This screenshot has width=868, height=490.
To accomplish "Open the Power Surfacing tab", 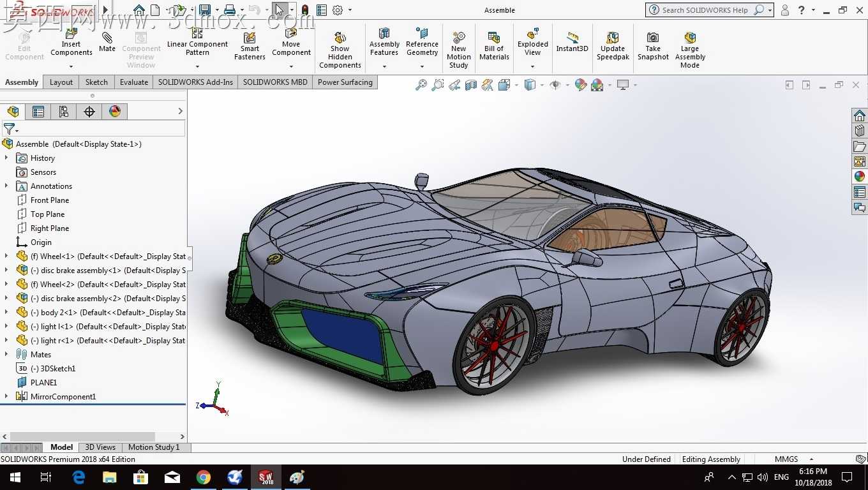I will pyautogui.click(x=345, y=82).
